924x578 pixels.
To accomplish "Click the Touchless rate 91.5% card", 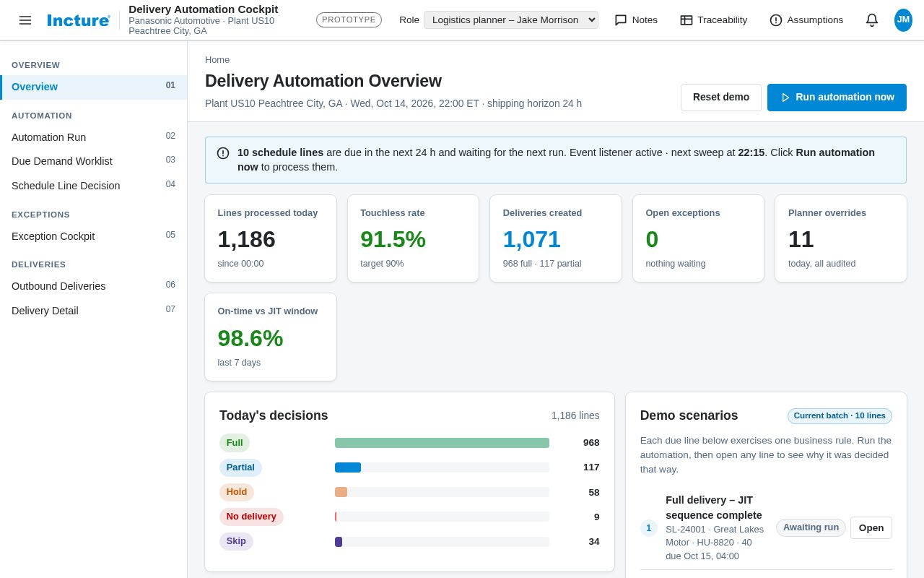I will tap(413, 238).
